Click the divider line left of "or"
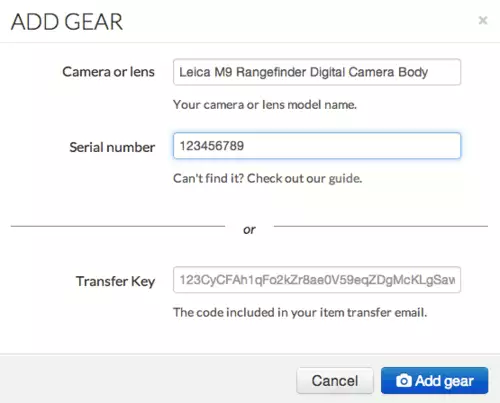500x403 pixels. click(118, 226)
